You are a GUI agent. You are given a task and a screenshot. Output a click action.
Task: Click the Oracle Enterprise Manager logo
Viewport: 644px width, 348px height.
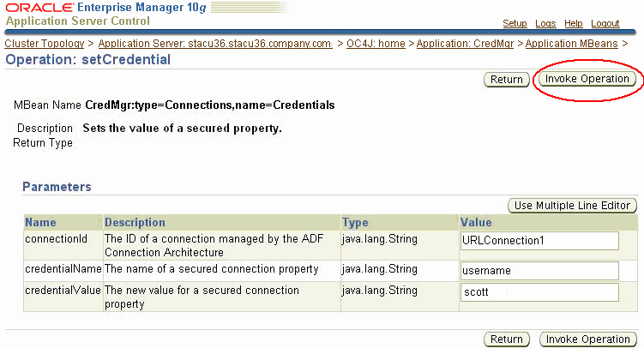pyautogui.click(x=105, y=8)
